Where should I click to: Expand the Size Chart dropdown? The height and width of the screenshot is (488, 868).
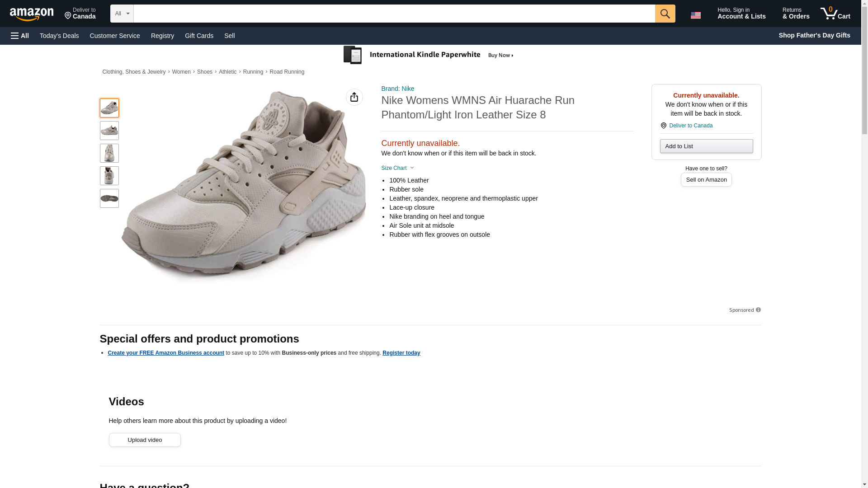tap(397, 168)
